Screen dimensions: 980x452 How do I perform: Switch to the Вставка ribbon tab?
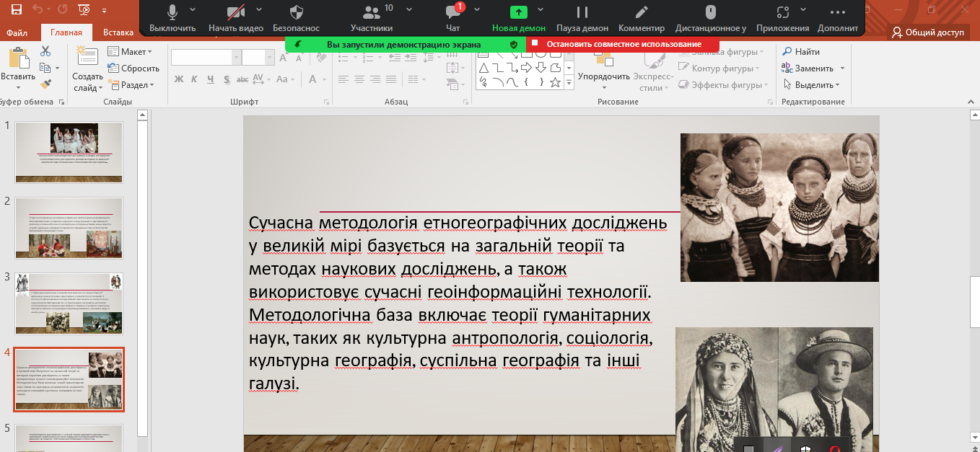coord(118,32)
